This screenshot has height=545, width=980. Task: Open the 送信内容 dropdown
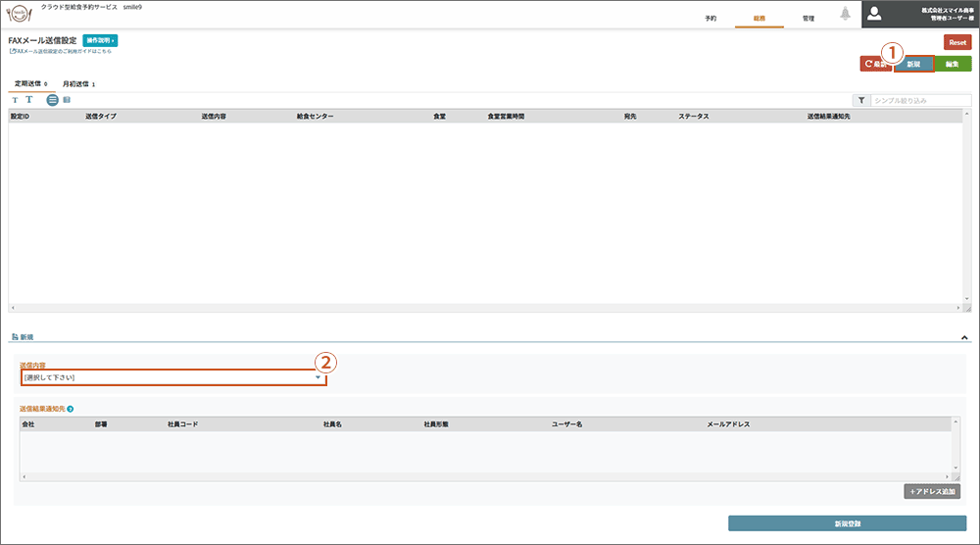[x=172, y=377]
